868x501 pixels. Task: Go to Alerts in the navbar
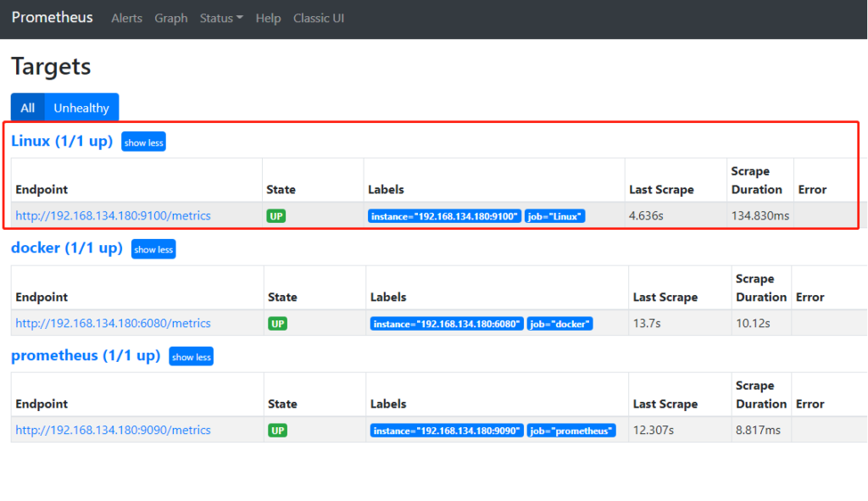tap(127, 19)
